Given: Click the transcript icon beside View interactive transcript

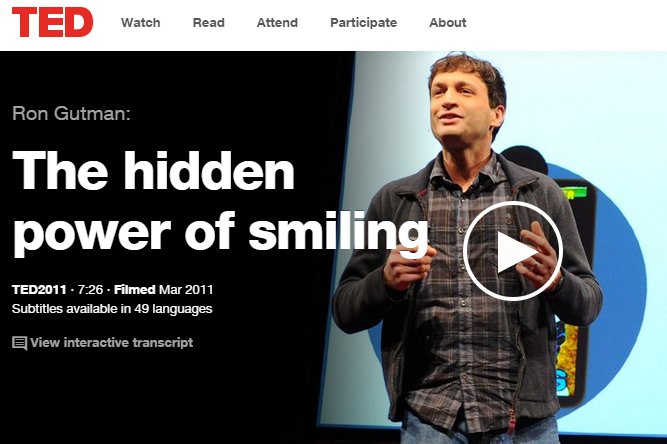Looking at the screenshot, I should coord(20,343).
